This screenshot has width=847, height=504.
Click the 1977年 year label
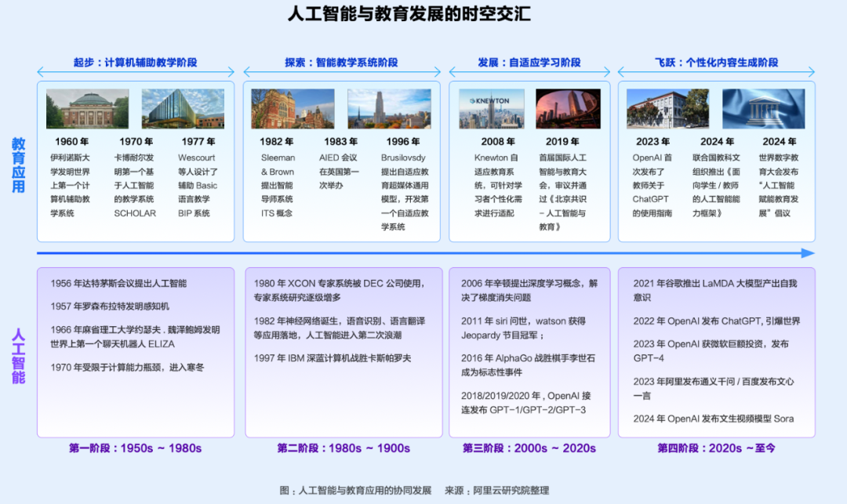(198, 141)
